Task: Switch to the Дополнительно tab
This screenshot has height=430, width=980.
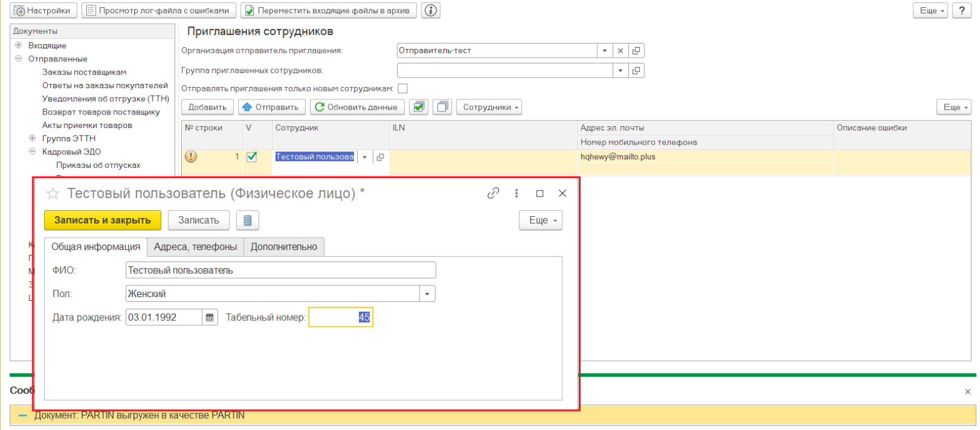Action: pos(284,247)
